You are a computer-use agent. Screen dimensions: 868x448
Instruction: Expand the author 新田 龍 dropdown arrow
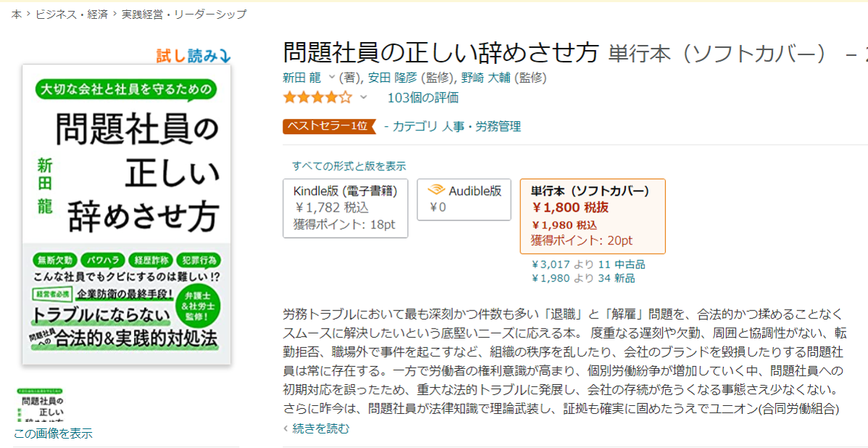coord(332,78)
